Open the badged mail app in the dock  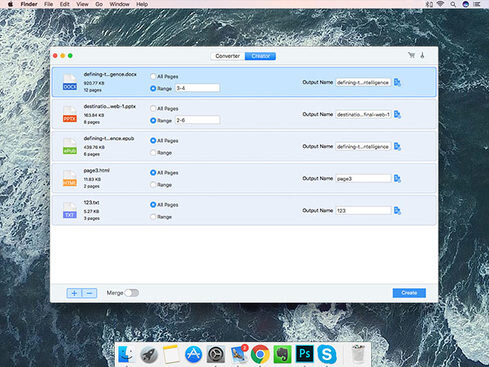point(238,354)
